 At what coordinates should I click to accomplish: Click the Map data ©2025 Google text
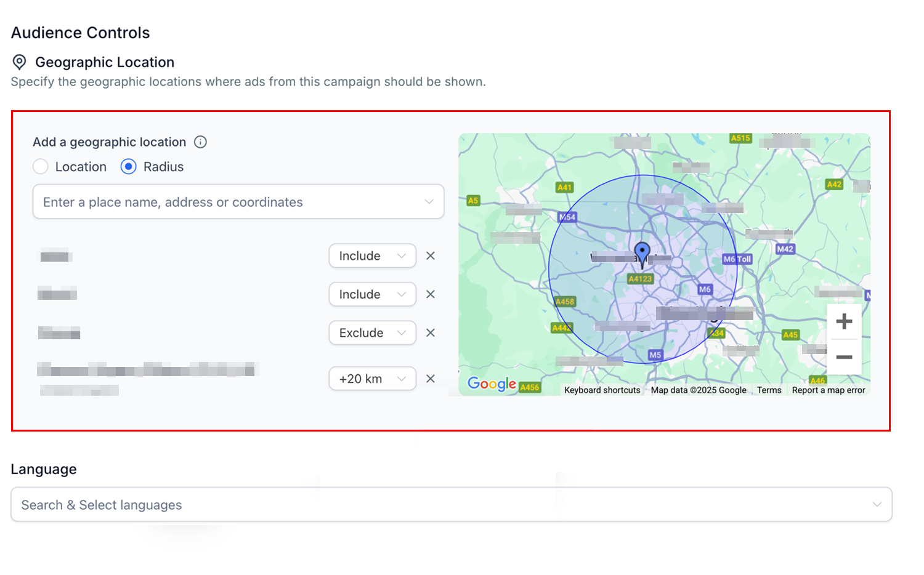pyautogui.click(x=699, y=390)
